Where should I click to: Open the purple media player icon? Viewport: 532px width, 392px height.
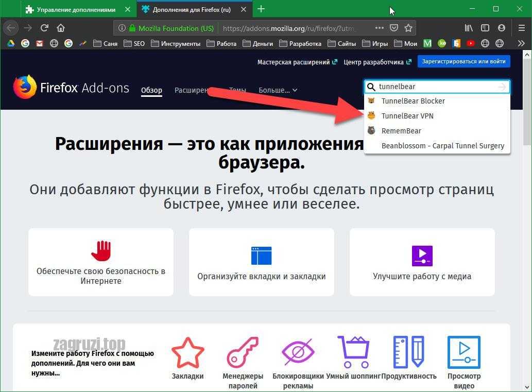[422, 256]
